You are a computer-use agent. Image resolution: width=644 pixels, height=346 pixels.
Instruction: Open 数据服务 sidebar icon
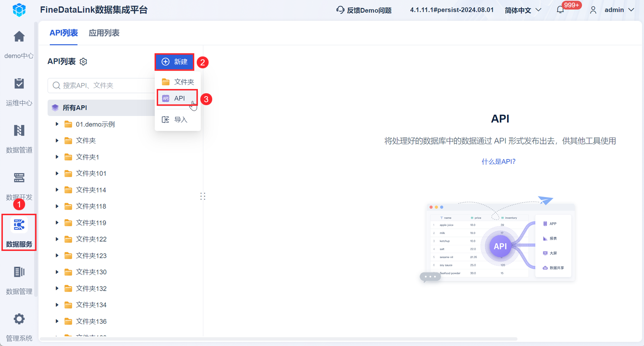point(19,225)
